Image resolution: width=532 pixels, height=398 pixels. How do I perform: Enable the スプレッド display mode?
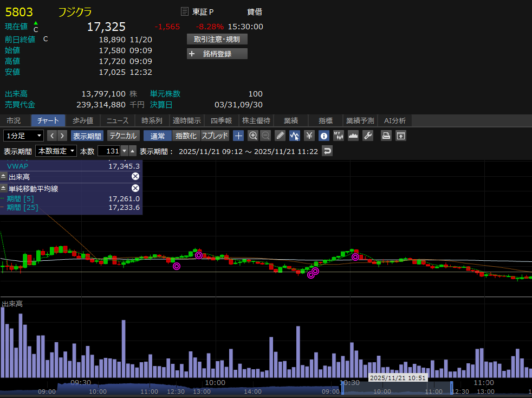tap(215, 136)
